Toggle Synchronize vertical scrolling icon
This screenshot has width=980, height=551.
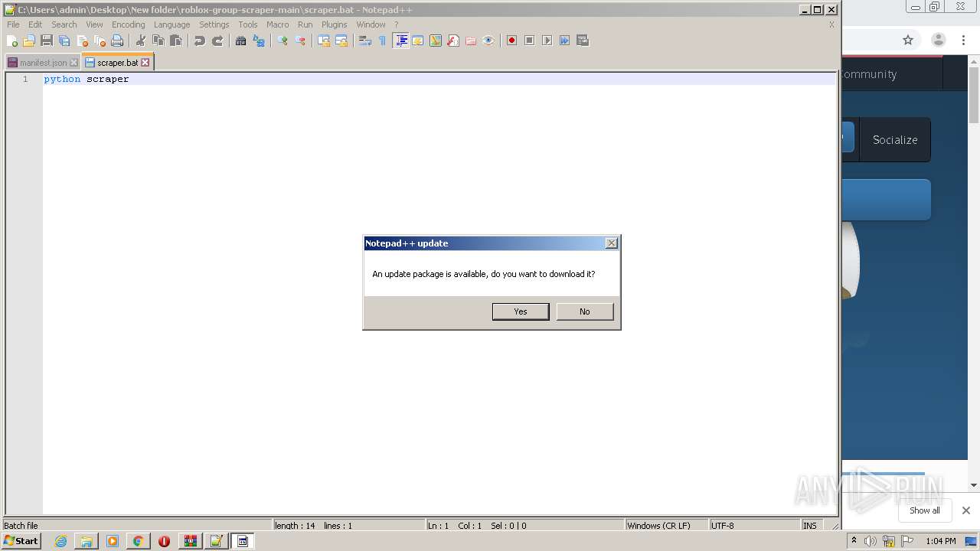point(324,41)
